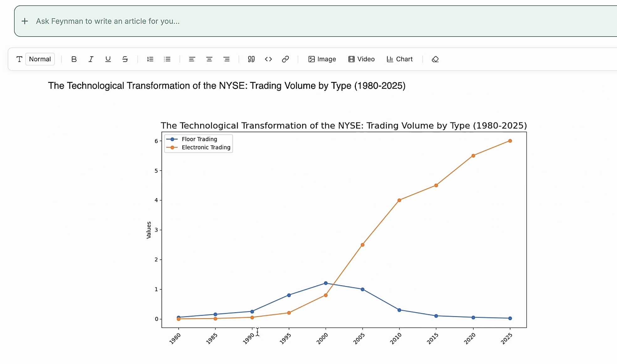Click the plus icon in prompt bar
Screen dimensions: 617x364
coord(25,21)
